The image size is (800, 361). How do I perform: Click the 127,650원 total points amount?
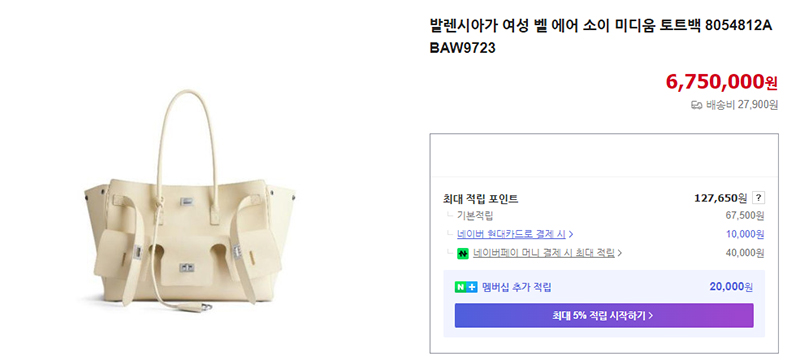[720, 198]
